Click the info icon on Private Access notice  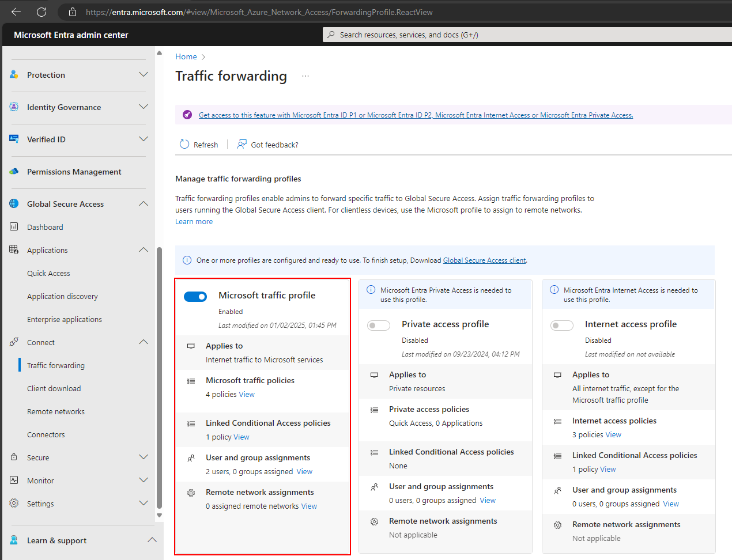tap(371, 290)
